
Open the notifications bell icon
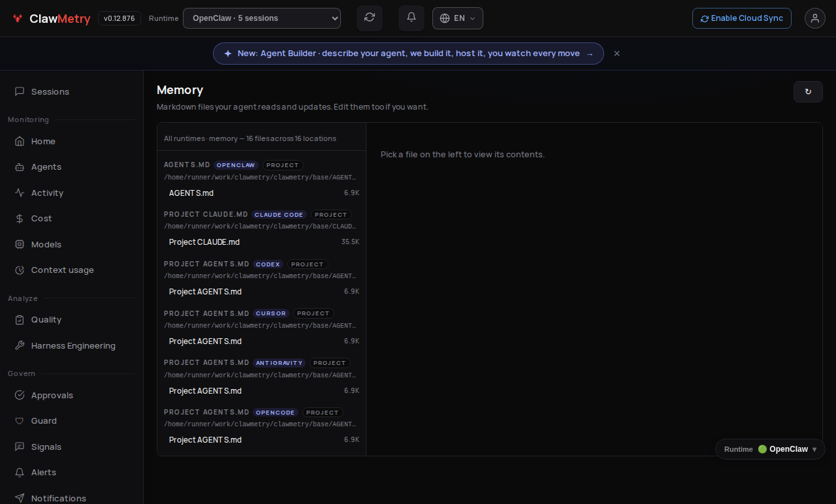pos(411,18)
